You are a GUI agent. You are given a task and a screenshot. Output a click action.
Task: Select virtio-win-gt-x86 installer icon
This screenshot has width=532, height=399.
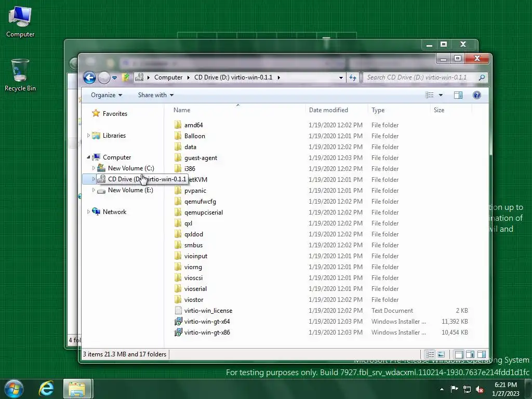coord(178,332)
